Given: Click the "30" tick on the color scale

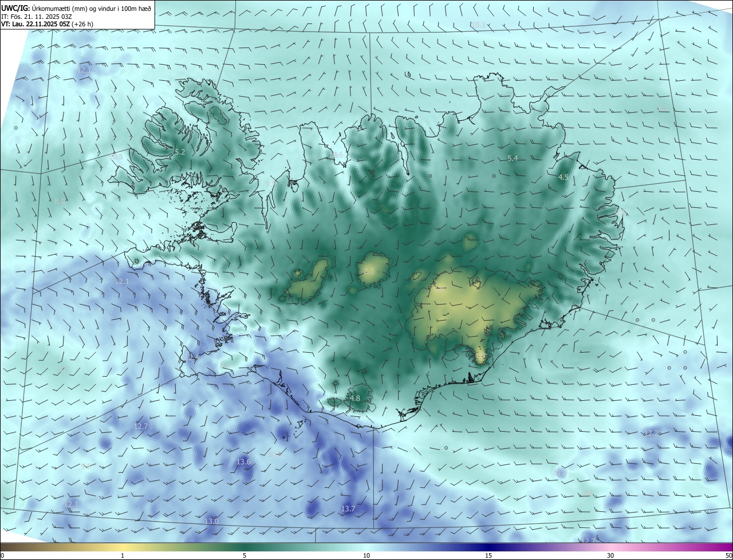Looking at the screenshot, I should pos(610,555).
